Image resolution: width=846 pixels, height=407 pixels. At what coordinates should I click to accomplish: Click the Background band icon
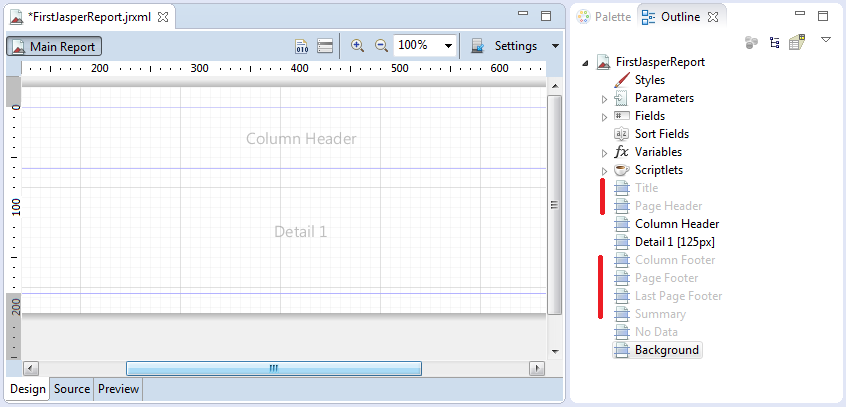622,350
